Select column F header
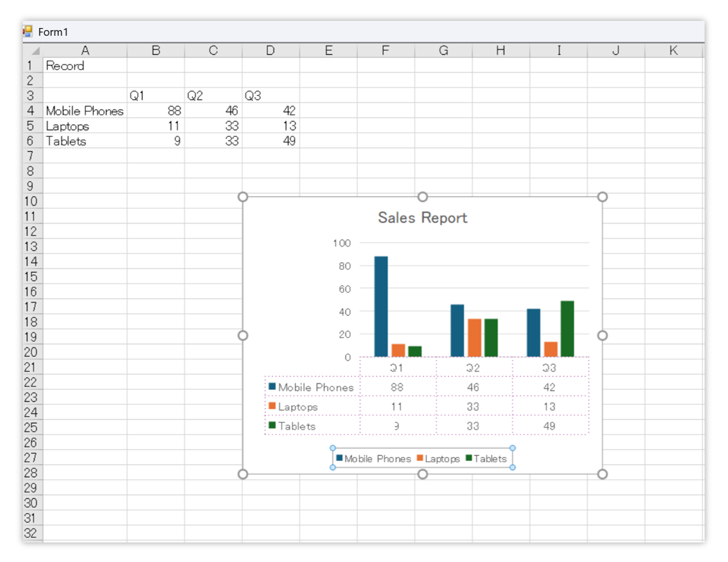728x562 pixels. (x=386, y=50)
